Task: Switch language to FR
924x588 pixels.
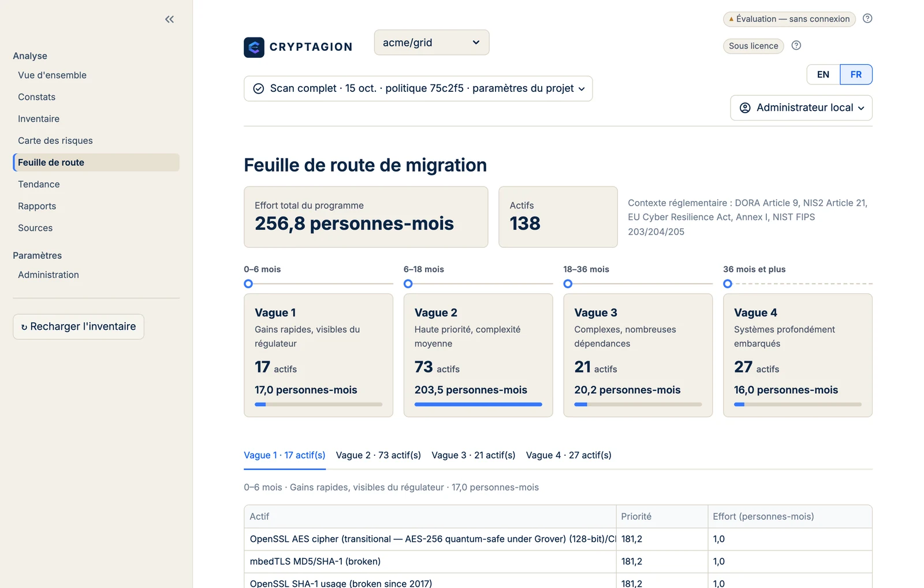Action: coord(856,75)
